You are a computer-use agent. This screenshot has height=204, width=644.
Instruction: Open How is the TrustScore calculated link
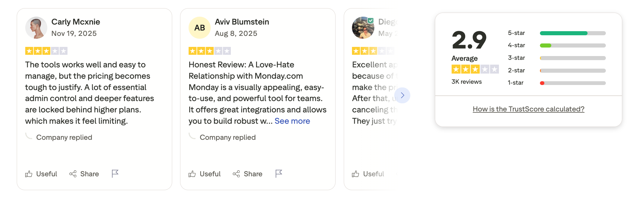click(529, 109)
